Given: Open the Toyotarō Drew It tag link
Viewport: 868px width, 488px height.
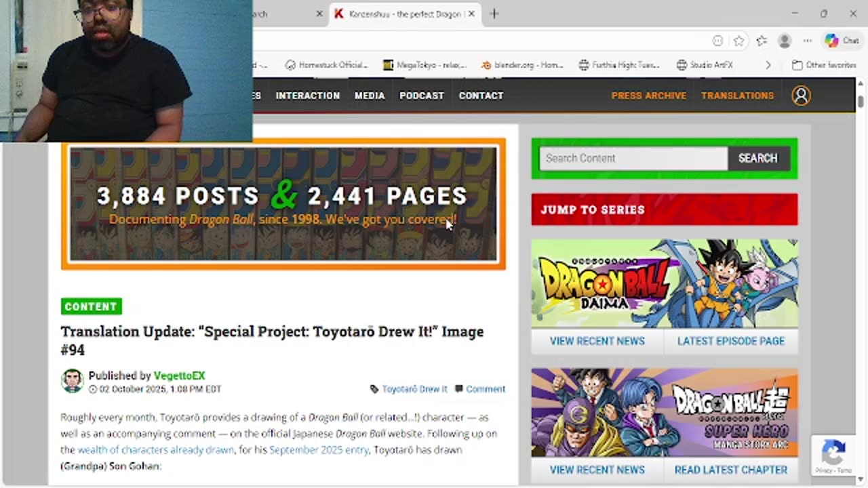Looking at the screenshot, I should [414, 389].
